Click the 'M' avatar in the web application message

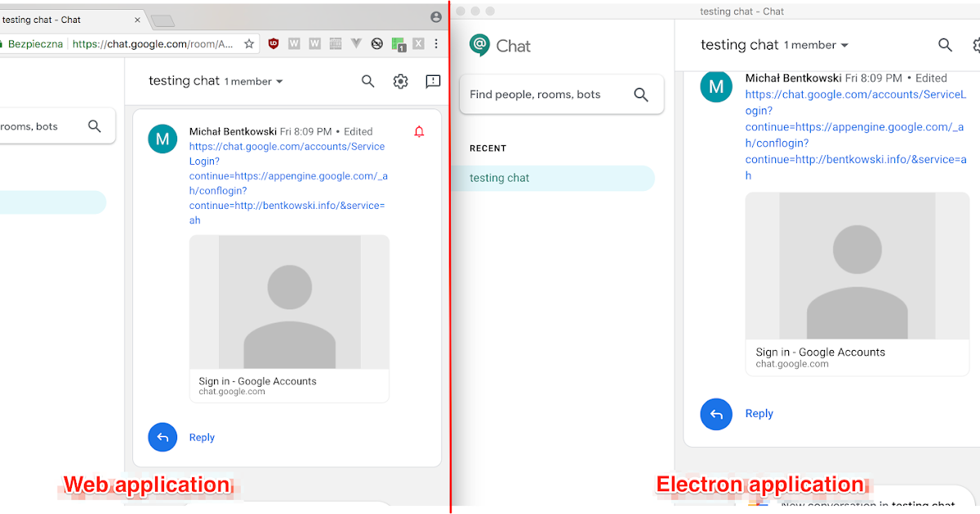pyautogui.click(x=163, y=139)
